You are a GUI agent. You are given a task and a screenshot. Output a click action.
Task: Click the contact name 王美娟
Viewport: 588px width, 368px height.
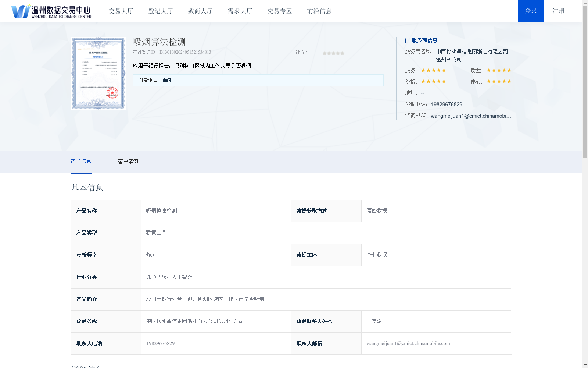tap(374, 321)
